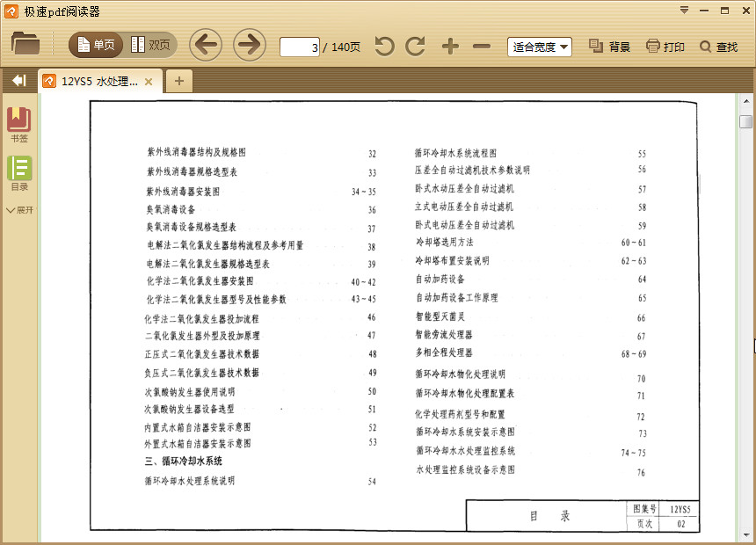Collapse the sidebar with the arrow icon

coord(19,81)
